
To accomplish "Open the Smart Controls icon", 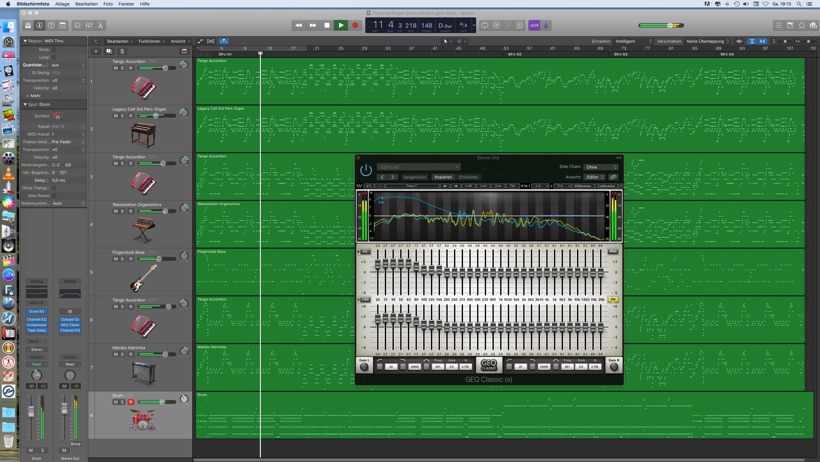I will pyautogui.click(x=77, y=25).
